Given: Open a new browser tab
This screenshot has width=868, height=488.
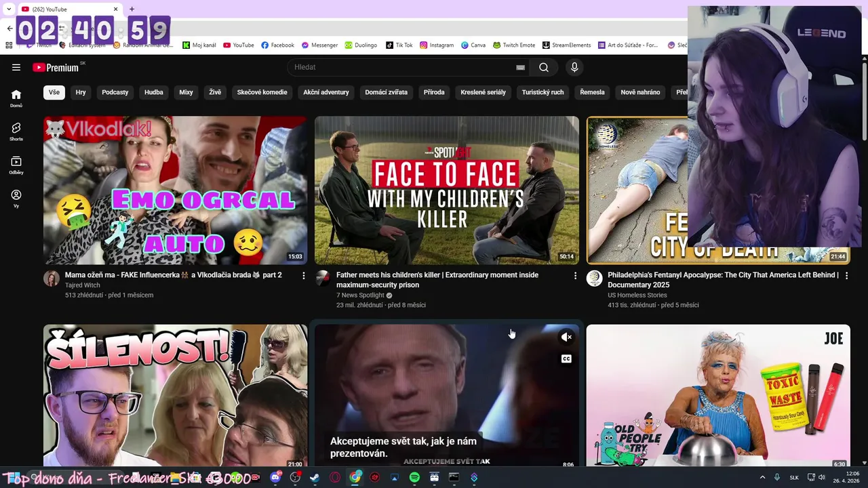Looking at the screenshot, I should [x=132, y=9].
